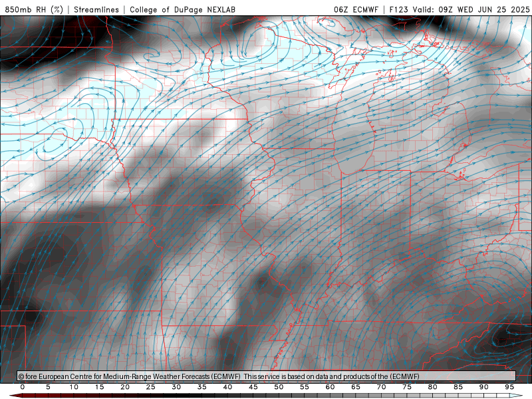The image size is (532, 399).
Task: Click the humidity scale value '45'
Action: tap(253, 387)
